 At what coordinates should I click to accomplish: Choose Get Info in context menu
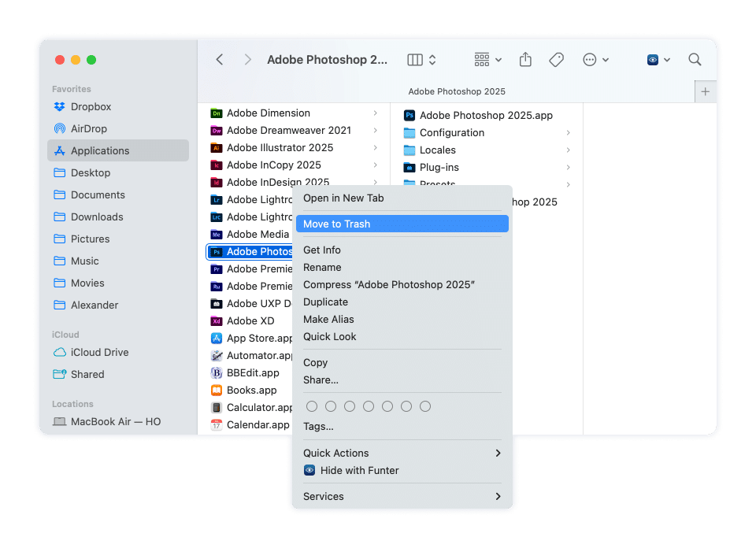[402, 250]
